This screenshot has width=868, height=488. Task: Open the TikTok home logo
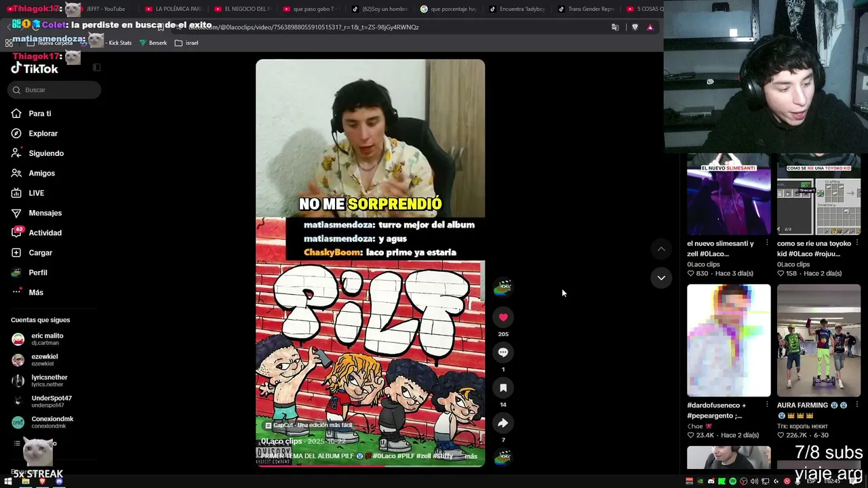35,68
